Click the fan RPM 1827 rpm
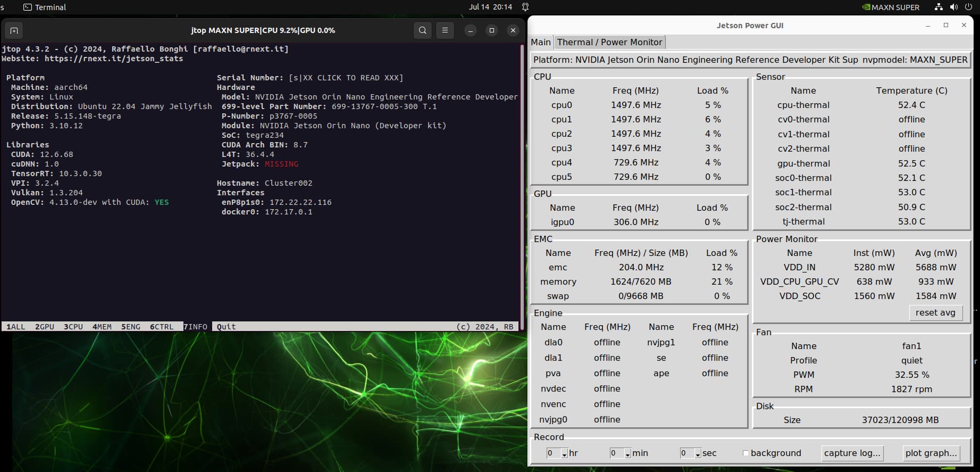The image size is (980, 472). tap(911, 389)
